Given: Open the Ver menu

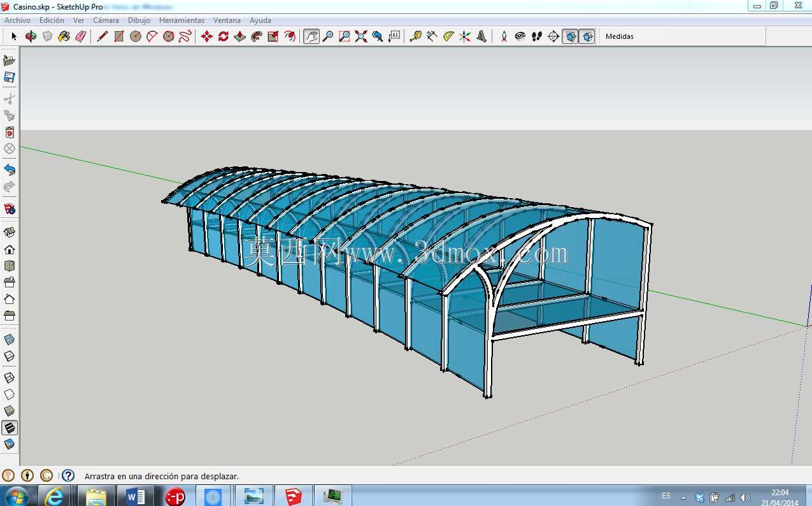Looking at the screenshot, I should pos(78,20).
